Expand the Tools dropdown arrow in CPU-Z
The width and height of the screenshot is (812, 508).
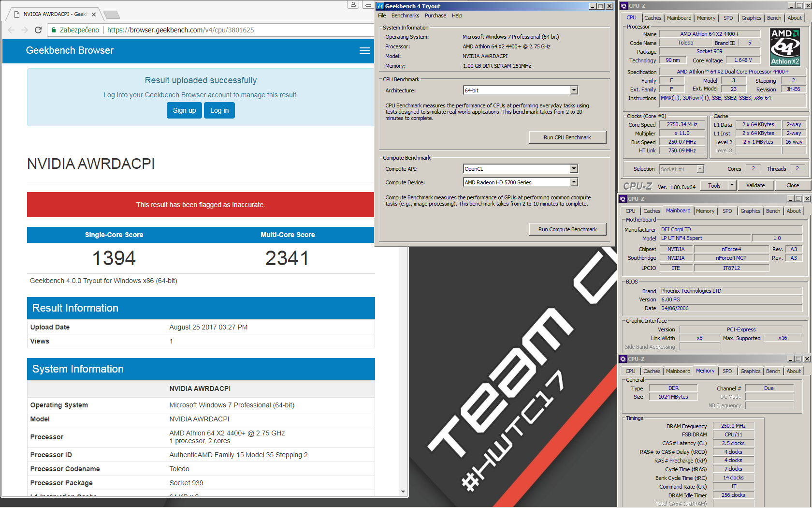732,185
